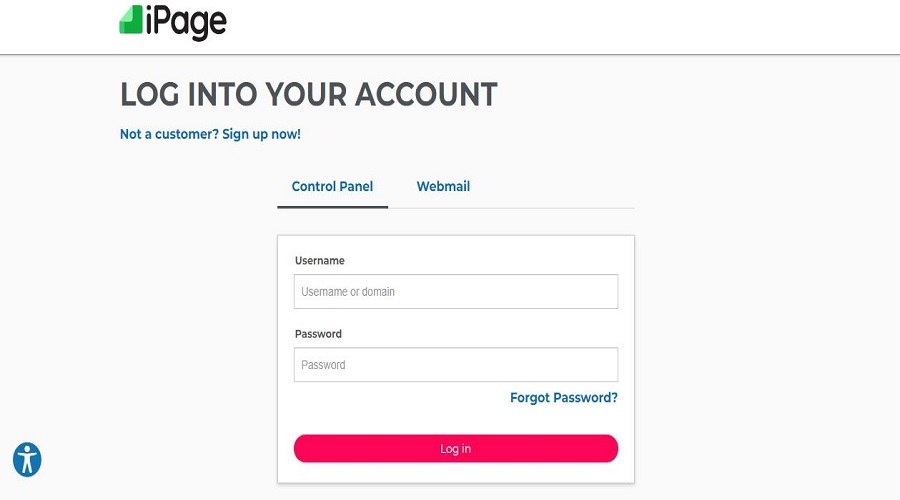The height and width of the screenshot is (500, 900).
Task: Focus the Password input field
Action: pyautogui.click(x=456, y=365)
